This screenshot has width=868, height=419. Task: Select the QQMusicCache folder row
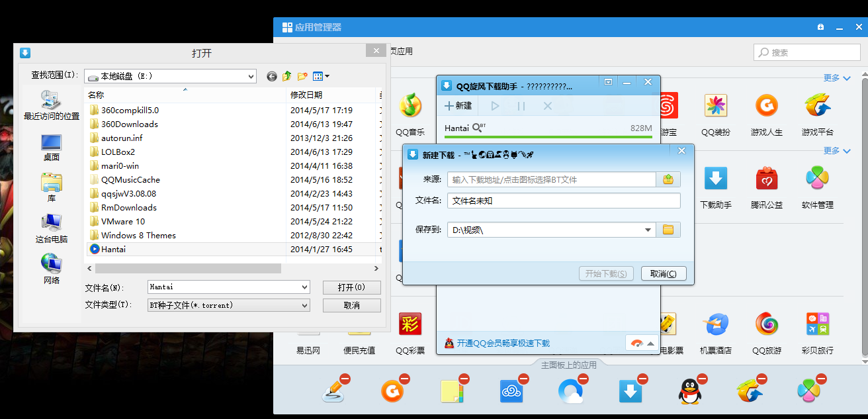tap(233, 179)
